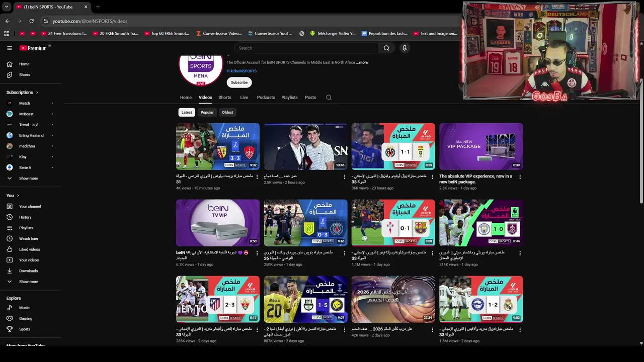Select the Popular filter chip
The image size is (644, 362).
click(x=207, y=113)
